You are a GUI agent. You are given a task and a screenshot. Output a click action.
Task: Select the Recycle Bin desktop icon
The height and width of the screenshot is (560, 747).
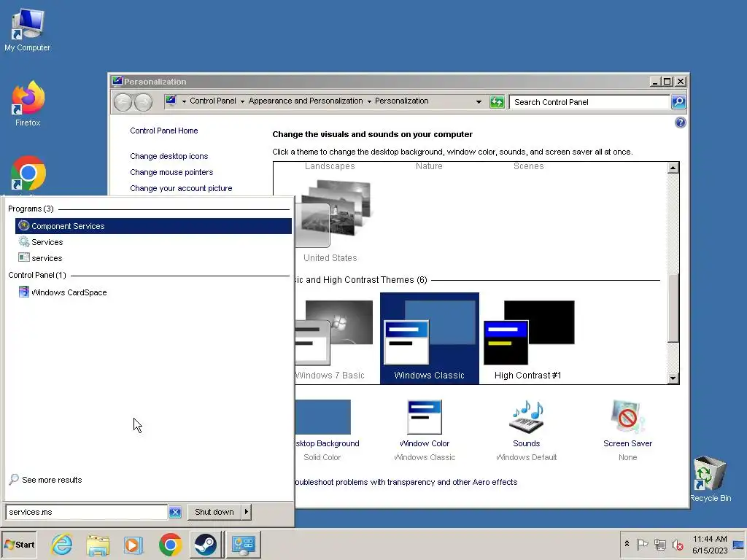tap(710, 478)
